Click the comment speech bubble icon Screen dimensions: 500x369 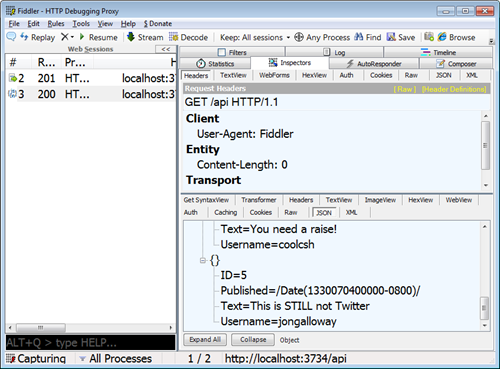11,36
